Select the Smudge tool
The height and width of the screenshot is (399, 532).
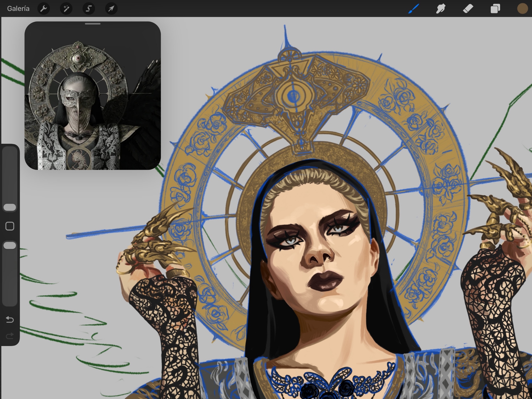(441, 9)
